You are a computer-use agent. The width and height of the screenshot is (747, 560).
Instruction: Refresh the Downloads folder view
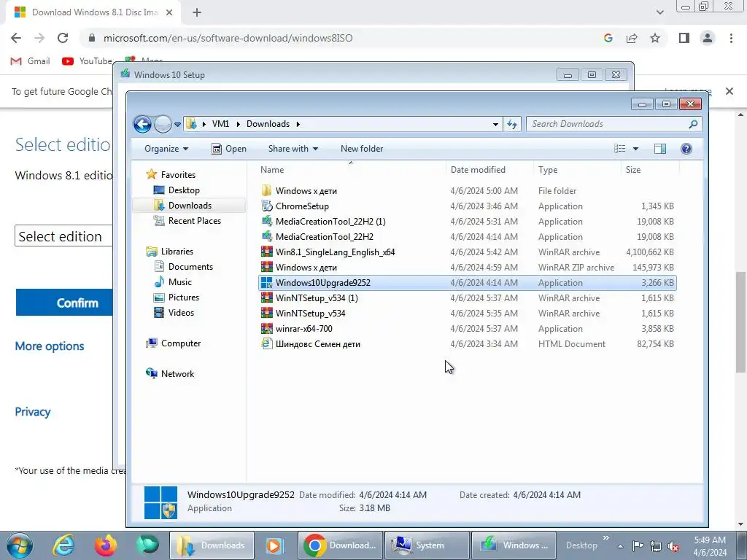pos(512,124)
